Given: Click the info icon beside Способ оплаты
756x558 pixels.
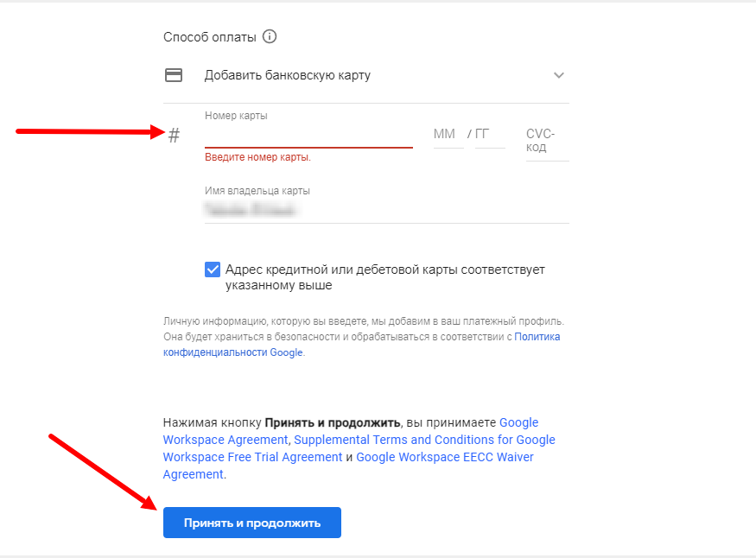Looking at the screenshot, I should coord(270,37).
